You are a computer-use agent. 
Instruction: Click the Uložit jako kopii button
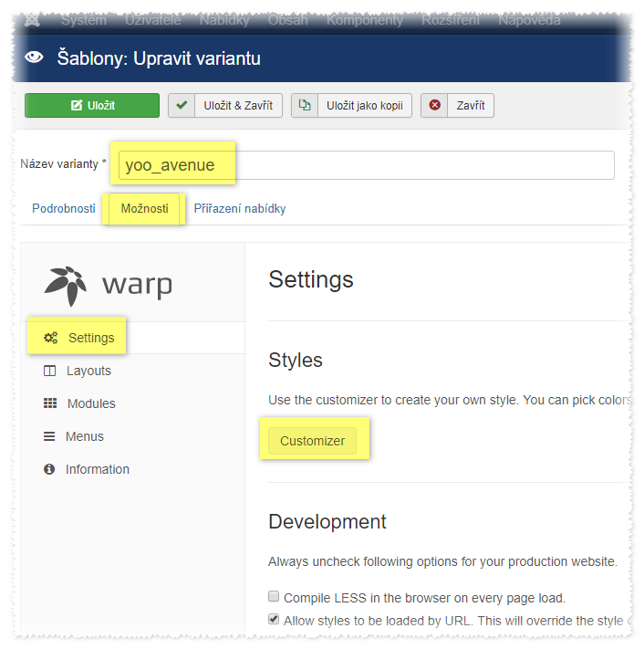point(351,106)
